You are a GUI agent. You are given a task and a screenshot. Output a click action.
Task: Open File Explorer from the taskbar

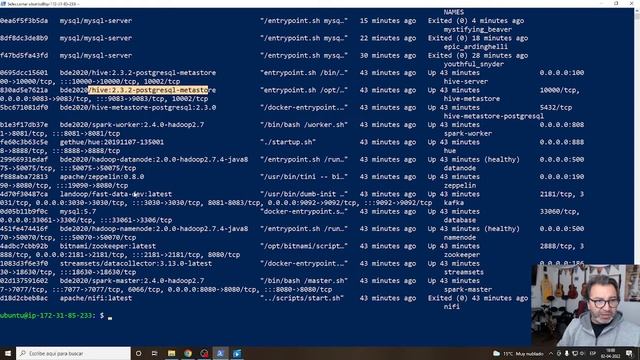click(171, 353)
